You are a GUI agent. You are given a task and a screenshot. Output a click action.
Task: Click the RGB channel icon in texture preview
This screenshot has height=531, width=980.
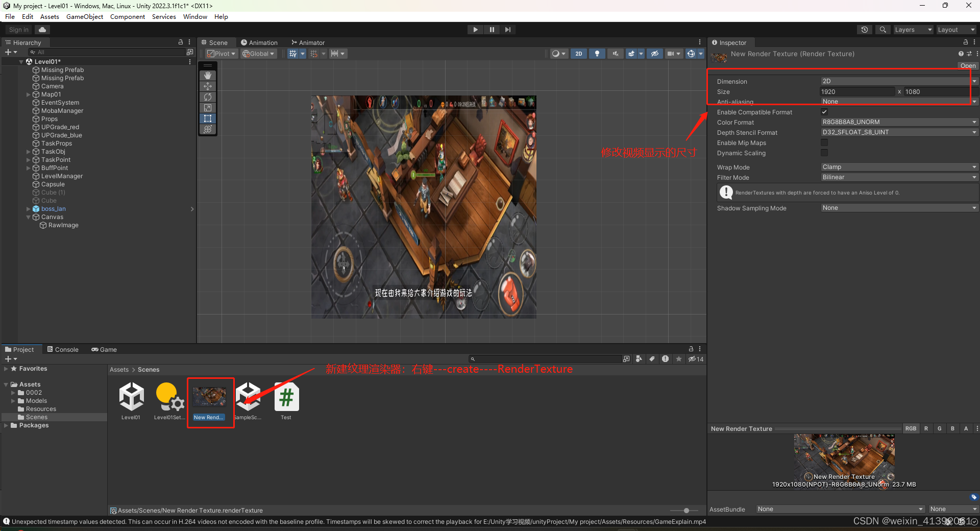coord(911,428)
